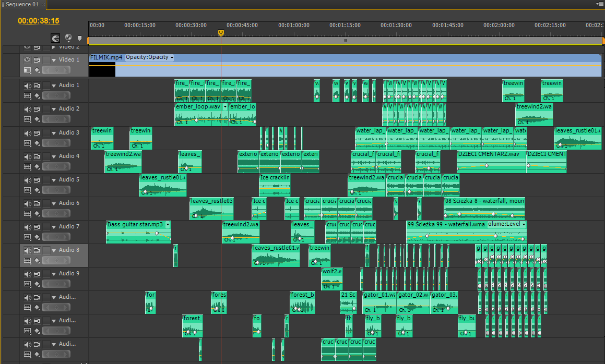Collapse the Audio 8 track
Viewport: 605px width, 364px height.
click(x=54, y=251)
